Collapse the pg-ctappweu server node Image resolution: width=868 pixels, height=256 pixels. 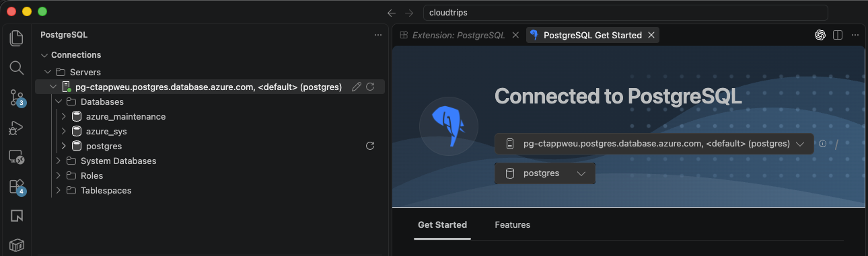[x=53, y=87]
